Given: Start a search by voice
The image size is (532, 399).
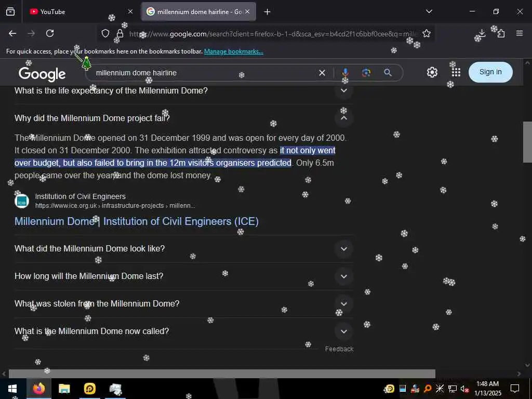Looking at the screenshot, I should (x=345, y=73).
